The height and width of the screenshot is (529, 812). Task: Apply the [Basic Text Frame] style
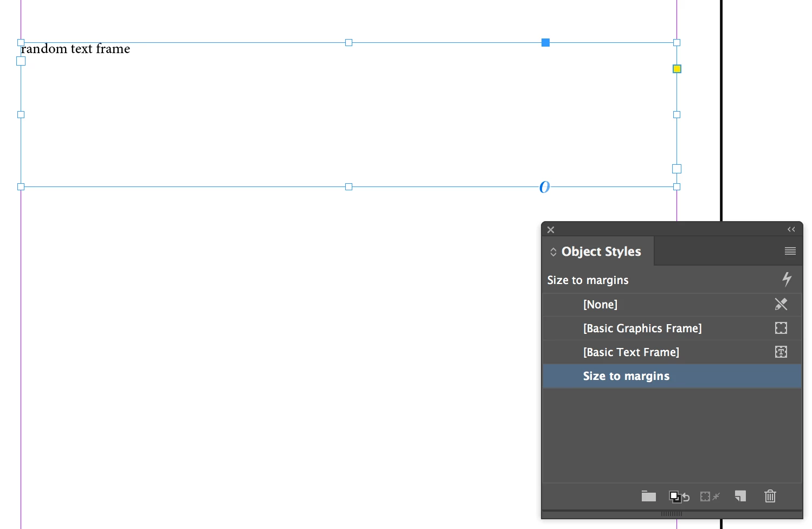coord(672,352)
